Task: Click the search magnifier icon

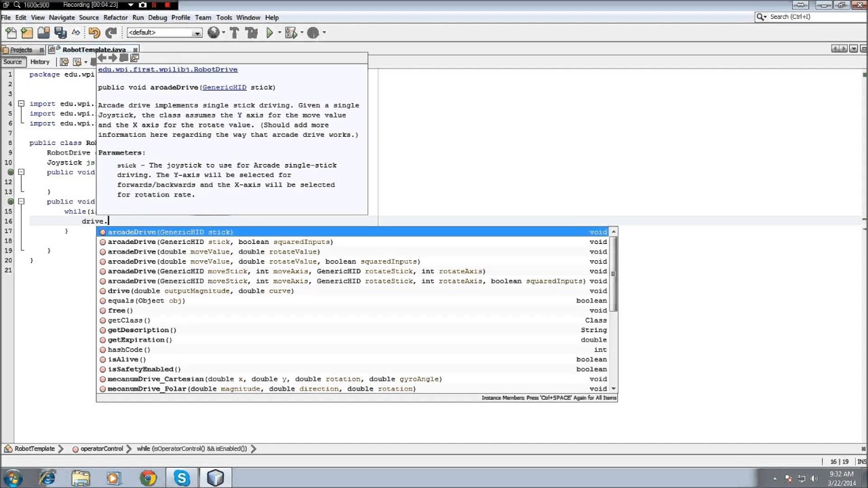Action: click(761, 17)
